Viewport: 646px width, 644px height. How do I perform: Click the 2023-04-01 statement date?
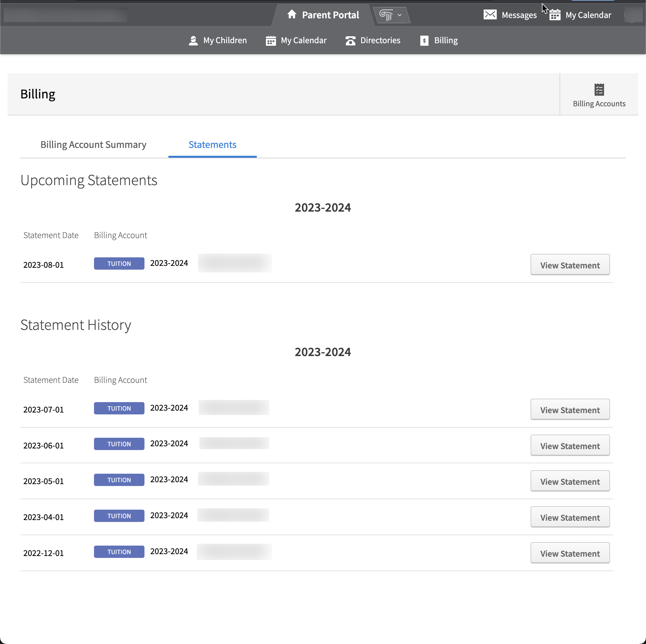point(44,517)
